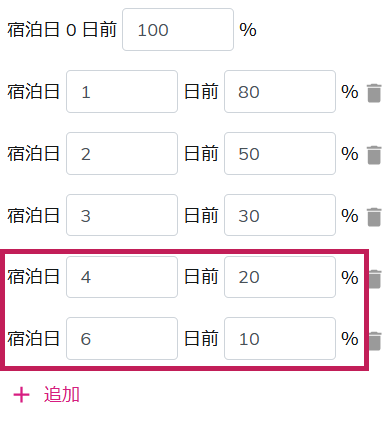Focus the 0 日前 percentage field showing 100
This screenshot has height=423, width=392.
click(178, 30)
